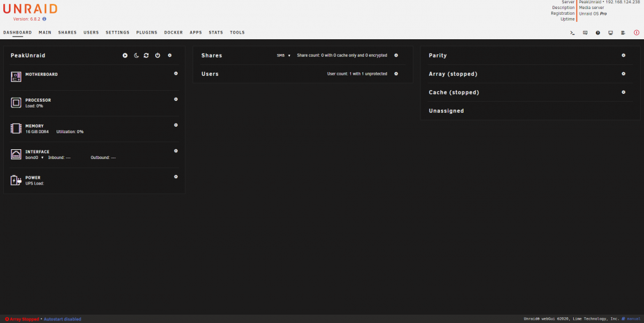This screenshot has height=323, width=644.
Task: Click the UNRAID logo
Action: coord(30,8)
